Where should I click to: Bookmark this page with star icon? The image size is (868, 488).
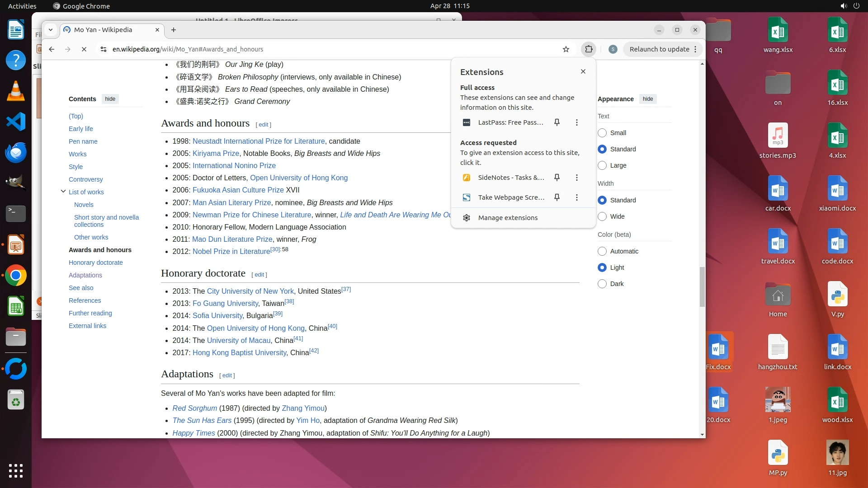pyautogui.click(x=566, y=49)
